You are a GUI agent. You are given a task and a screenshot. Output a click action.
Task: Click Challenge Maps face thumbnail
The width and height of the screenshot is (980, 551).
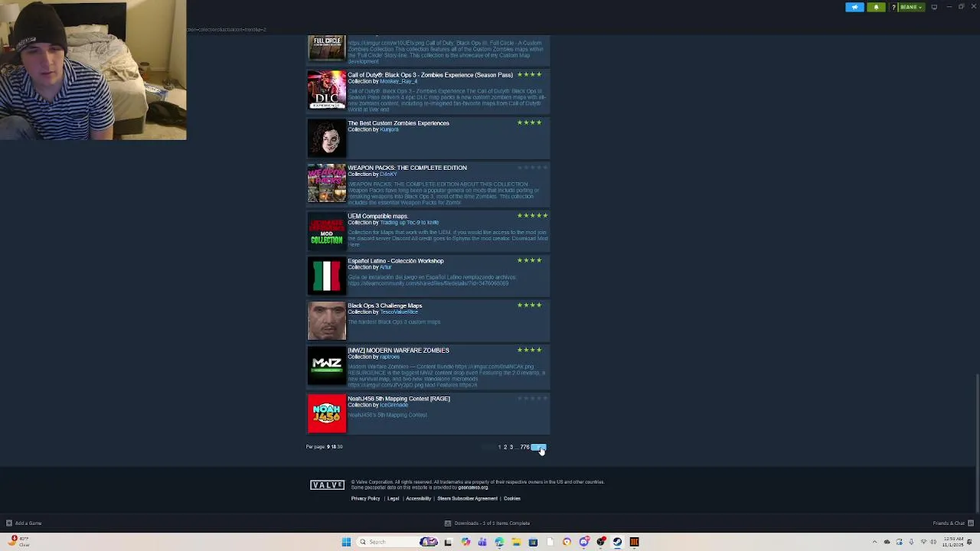coord(327,321)
